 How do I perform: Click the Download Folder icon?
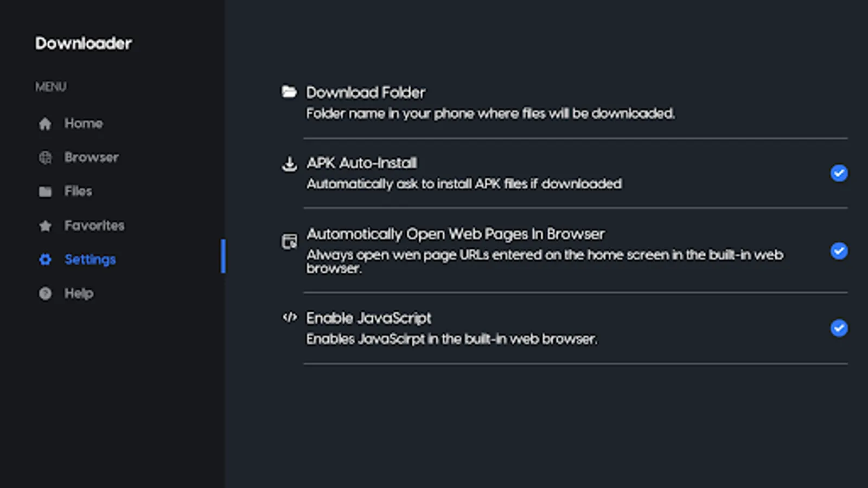click(289, 92)
